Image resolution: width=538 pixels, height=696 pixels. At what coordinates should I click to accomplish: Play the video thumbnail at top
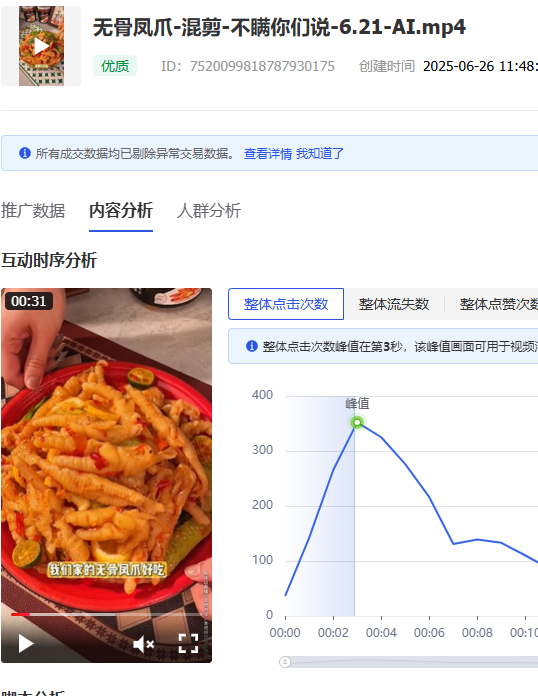(x=41, y=46)
